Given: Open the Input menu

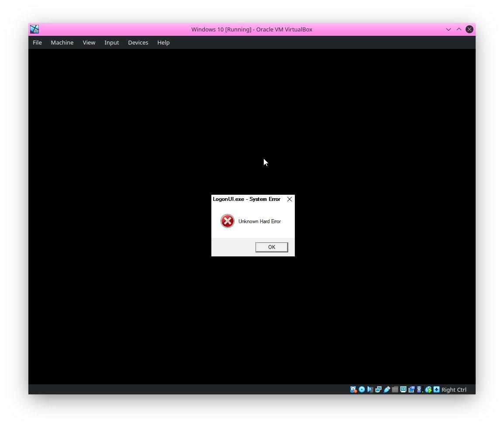Looking at the screenshot, I should point(111,42).
